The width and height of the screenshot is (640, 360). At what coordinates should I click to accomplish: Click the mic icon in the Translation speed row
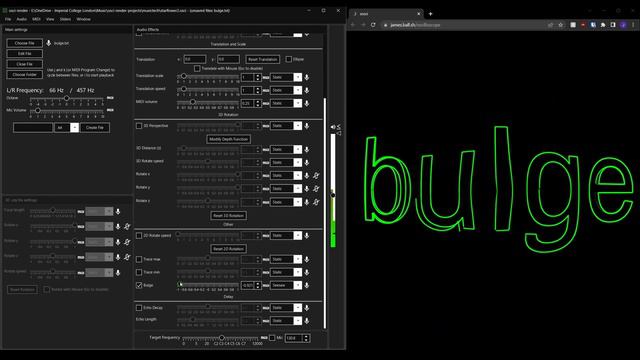pyautogui.click(x=307, y=90)
